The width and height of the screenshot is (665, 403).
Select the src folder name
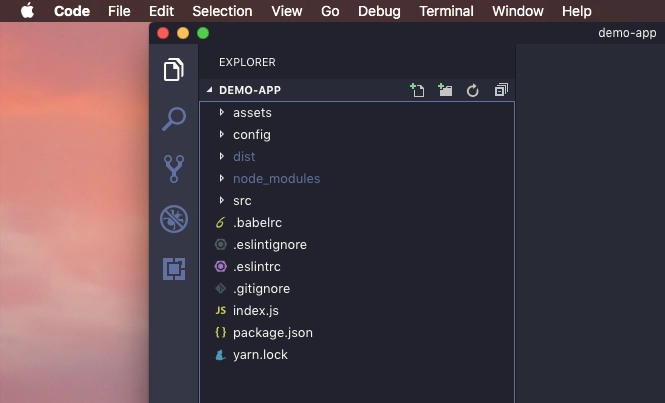pos(242,201)
